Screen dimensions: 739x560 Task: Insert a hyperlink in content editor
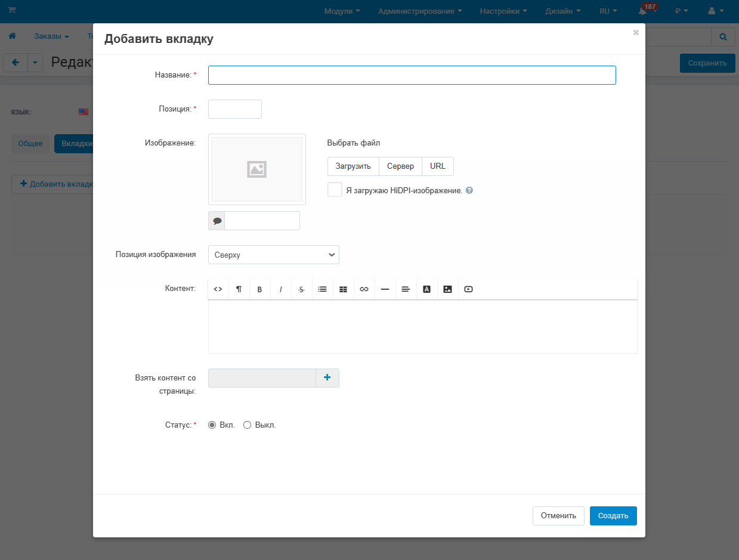pyautogui.click(x=364, y=289)
